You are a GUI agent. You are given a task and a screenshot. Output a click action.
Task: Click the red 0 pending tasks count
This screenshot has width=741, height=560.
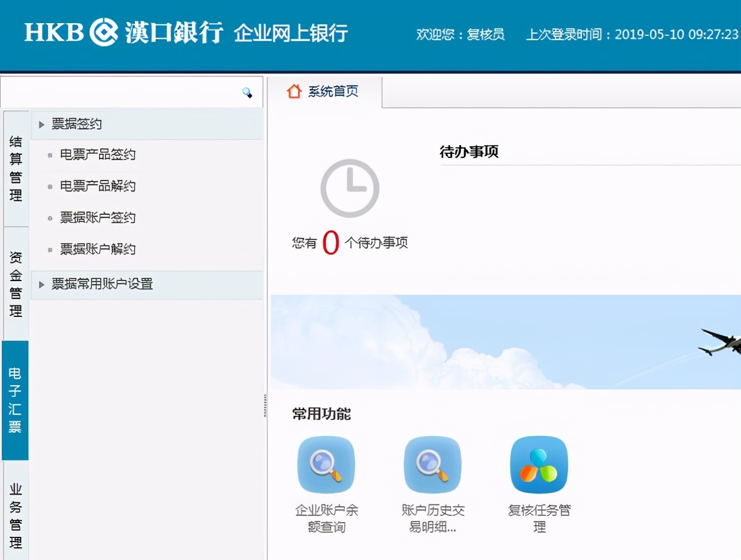tap(331, 242)
